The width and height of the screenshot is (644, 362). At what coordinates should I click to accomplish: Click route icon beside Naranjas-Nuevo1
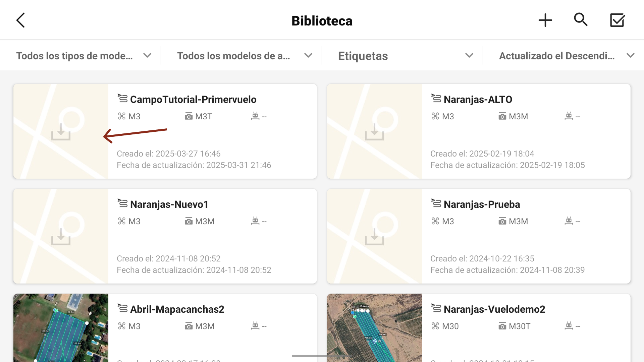pos(122,203)
